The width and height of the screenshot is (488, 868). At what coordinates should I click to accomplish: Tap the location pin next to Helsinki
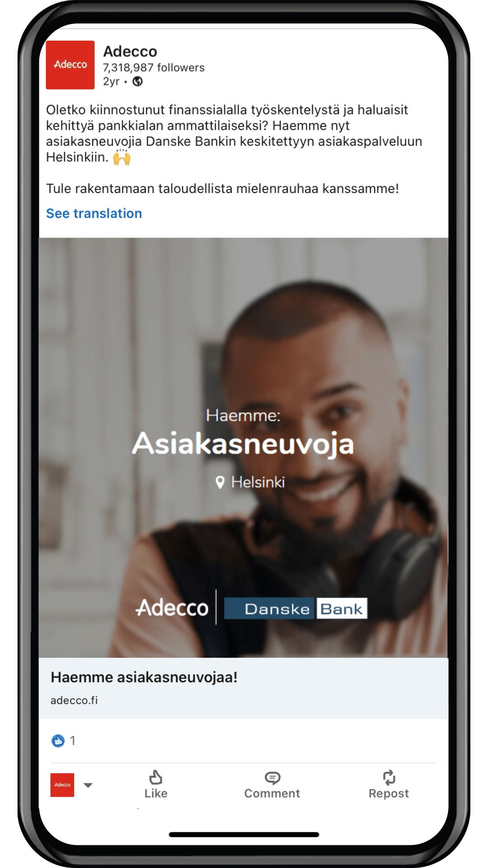[220, 482]
